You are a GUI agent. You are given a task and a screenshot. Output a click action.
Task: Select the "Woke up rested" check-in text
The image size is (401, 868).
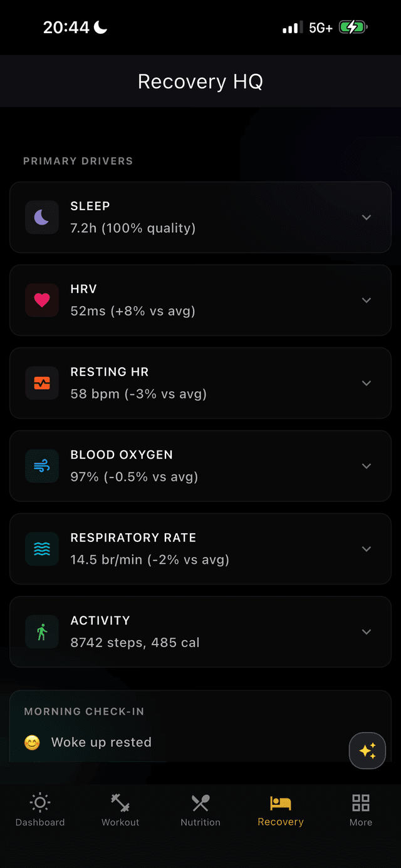click(x=102, y=742)
